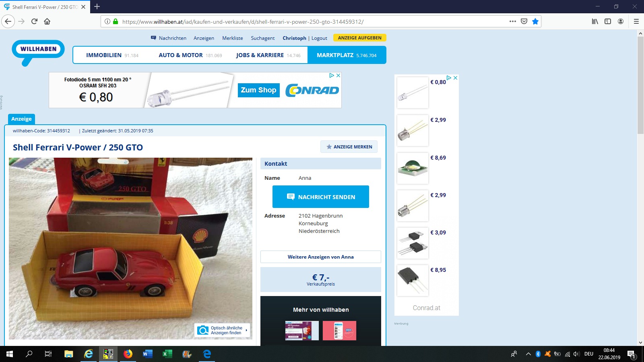Click the Logout link
This screenshot has height=362, width=644.
[319, 38]
